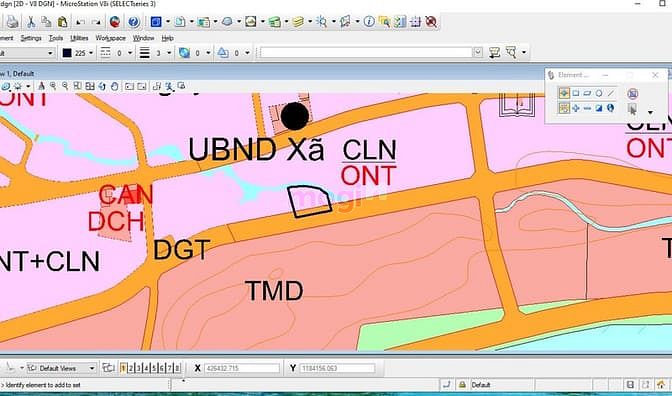This screenshot has height=396, width=672.
Task: Toggle view window 7 button
Action: 170,368
